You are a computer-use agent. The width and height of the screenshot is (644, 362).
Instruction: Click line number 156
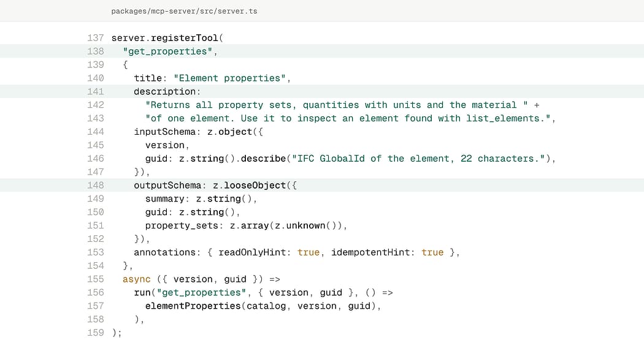point(95,293)
